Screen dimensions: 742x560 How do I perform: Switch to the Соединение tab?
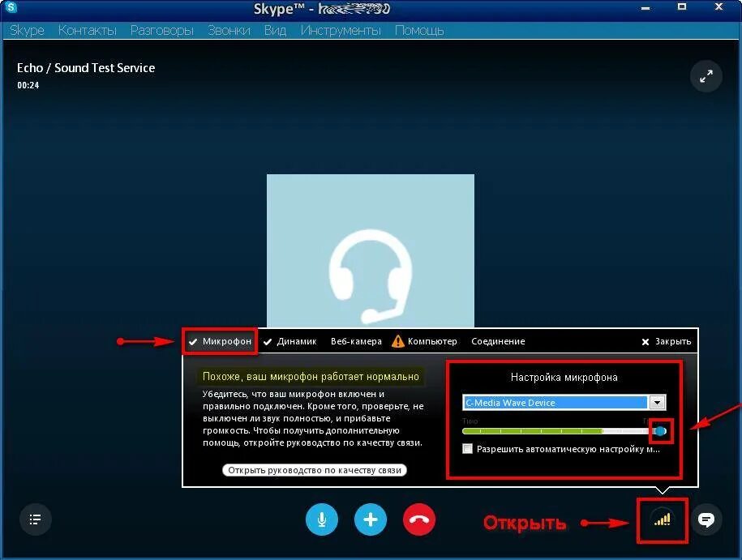click(x=498, y=341)
